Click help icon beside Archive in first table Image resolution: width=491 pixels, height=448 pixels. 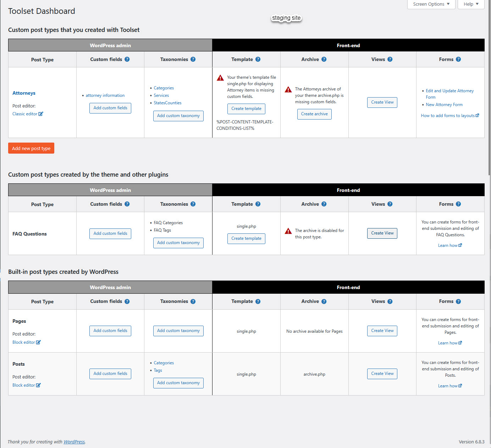(x=324, y=60)
